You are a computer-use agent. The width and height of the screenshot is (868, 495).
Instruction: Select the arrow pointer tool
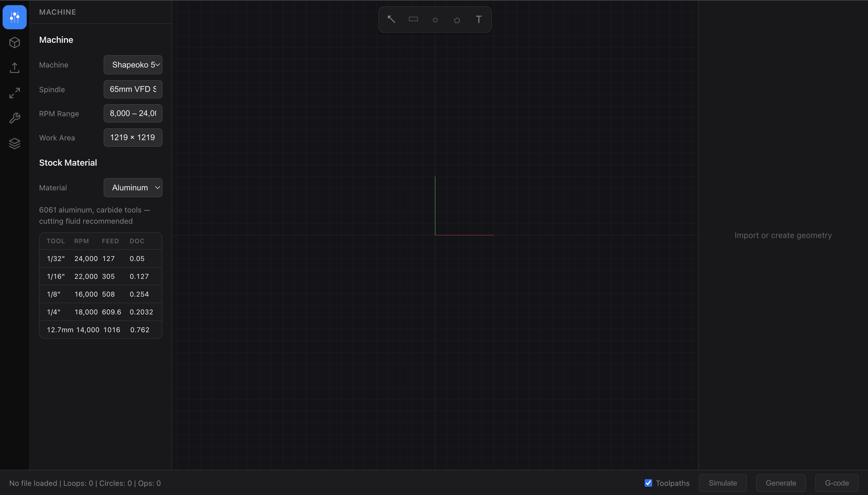[x=392, y=19]
